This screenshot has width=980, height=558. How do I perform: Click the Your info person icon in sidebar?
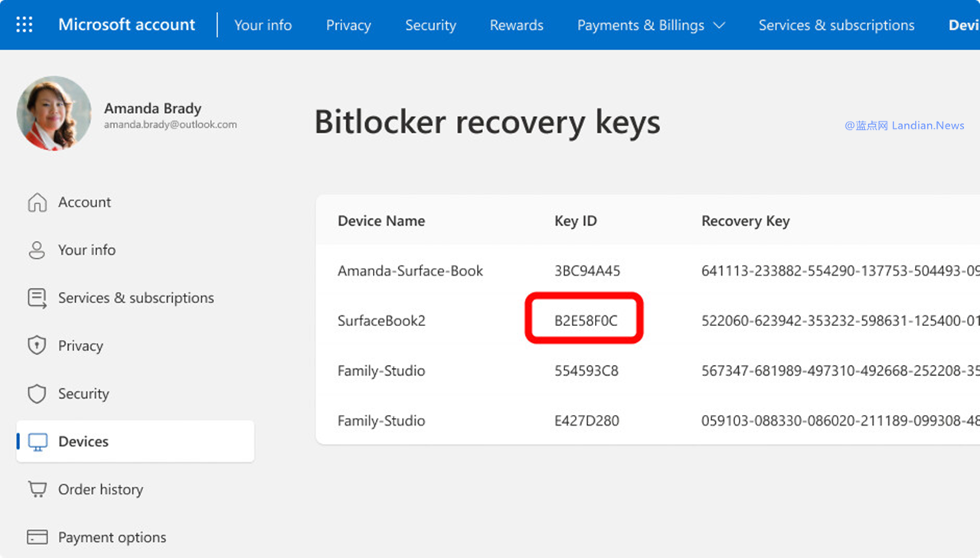pyautogui.click(x=37, y=250)
